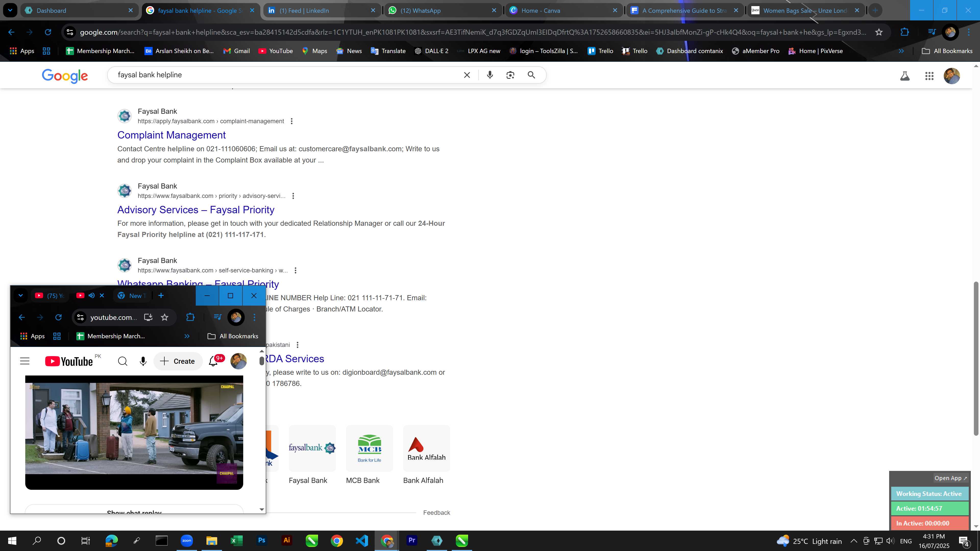Click the Google search magnifier button
Viewport: 980px width, 551px height.
click(x=531, y=75)
